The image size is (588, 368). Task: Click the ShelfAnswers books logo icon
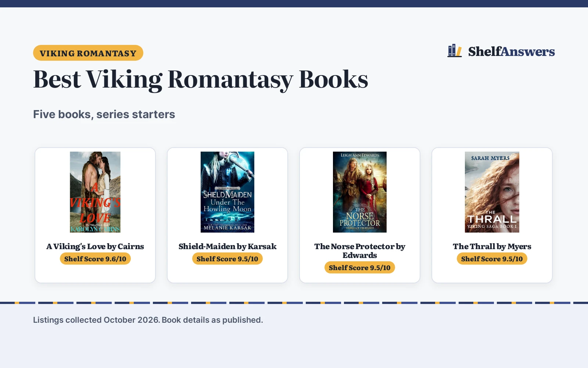(455, 51)
